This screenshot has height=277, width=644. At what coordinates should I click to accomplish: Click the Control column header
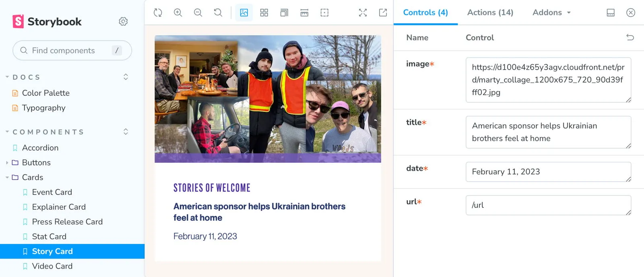pyautogui.click(x=480, y=37)
